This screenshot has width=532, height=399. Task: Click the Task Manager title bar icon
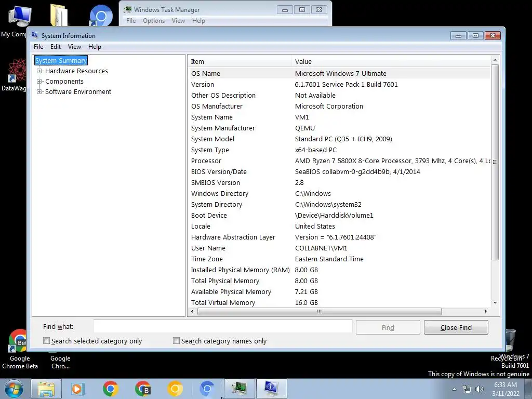pos(128,9)
